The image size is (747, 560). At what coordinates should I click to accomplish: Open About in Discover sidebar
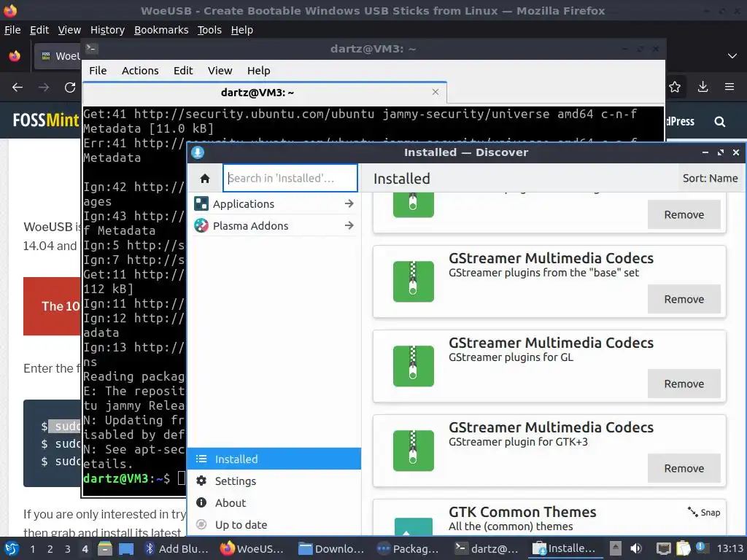274,503
